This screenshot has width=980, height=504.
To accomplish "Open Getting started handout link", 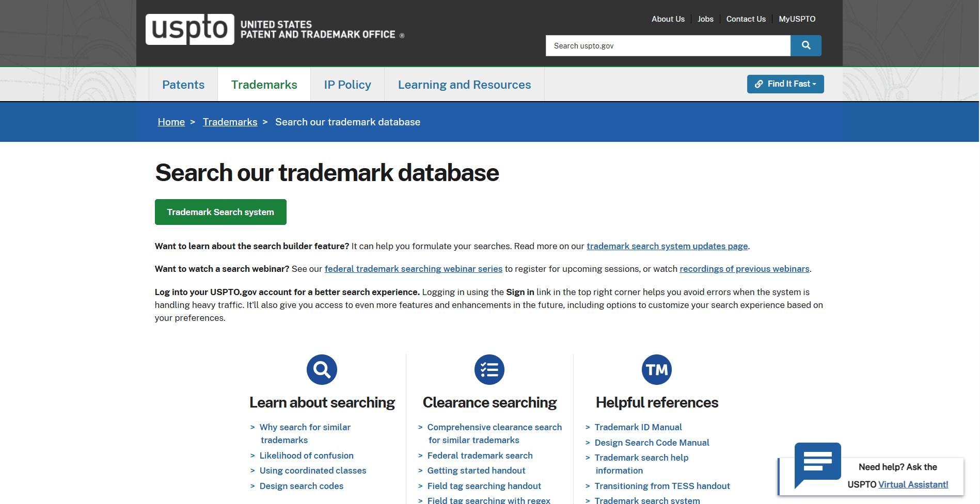I will pos(476,470).
